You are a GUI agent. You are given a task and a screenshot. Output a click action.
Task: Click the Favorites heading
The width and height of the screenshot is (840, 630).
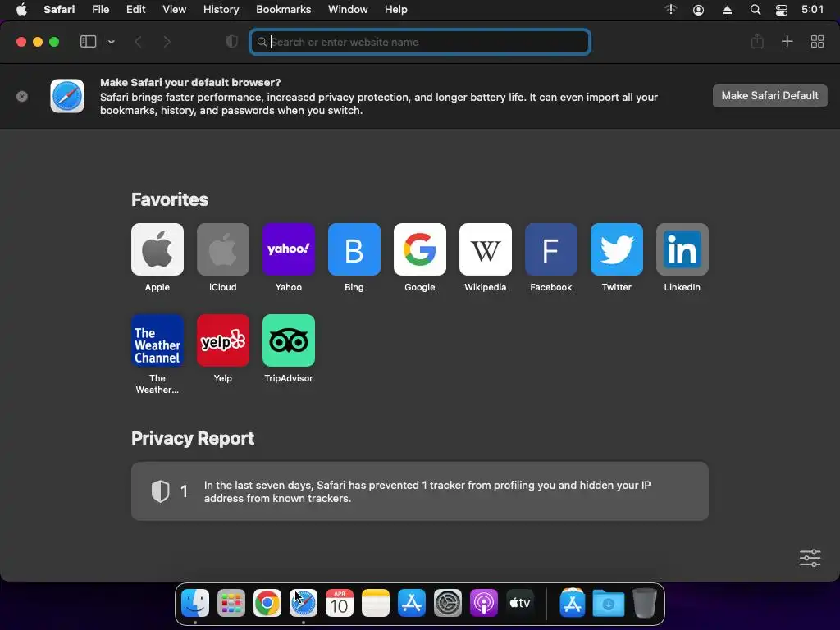point(170,199)
